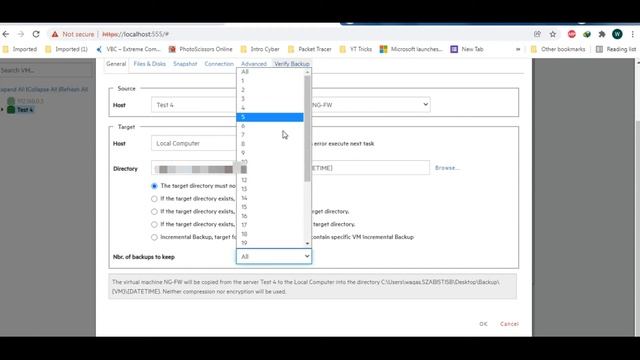Image resolution: width=640 pixels, height=360 pixels.
Task: Switch to the Verify Backup tab
Action: tap(292, 64)
